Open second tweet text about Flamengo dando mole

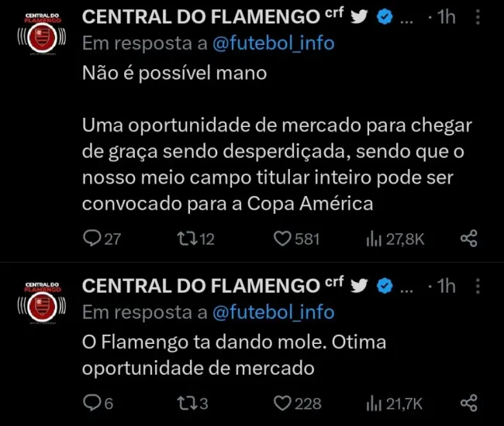click(233, 354)
